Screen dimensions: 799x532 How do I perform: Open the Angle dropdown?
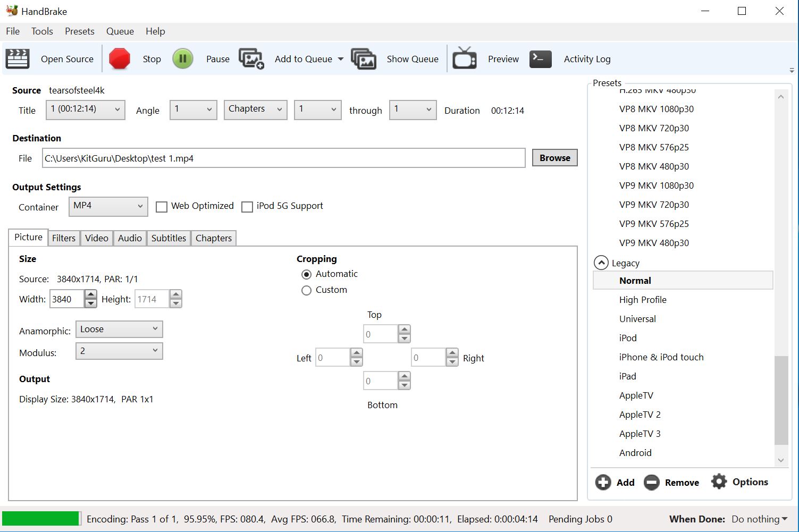pyautogui.click(x=193, y=109)
